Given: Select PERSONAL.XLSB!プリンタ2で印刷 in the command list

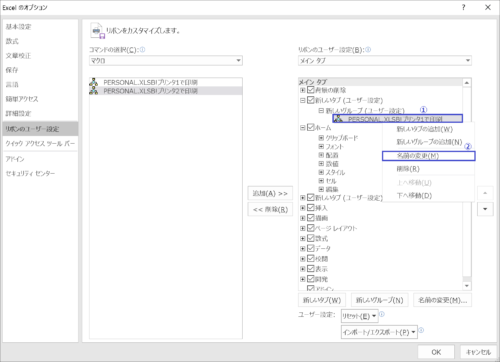Looking at the screenshot, I should tap(166, 91).
